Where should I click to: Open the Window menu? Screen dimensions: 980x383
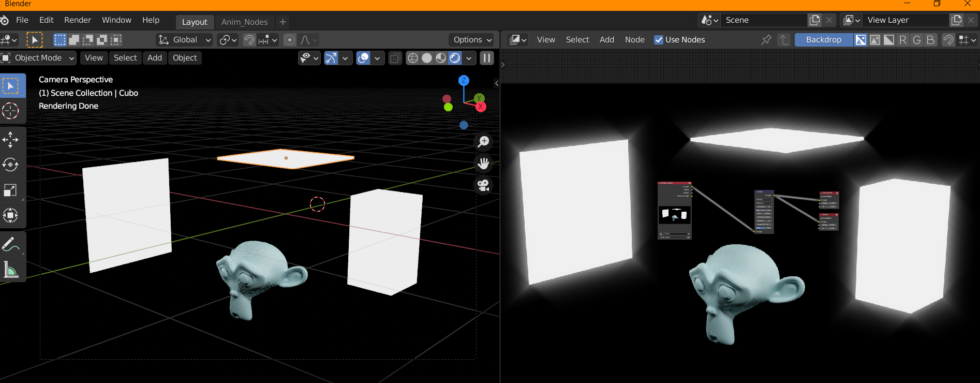116,20
